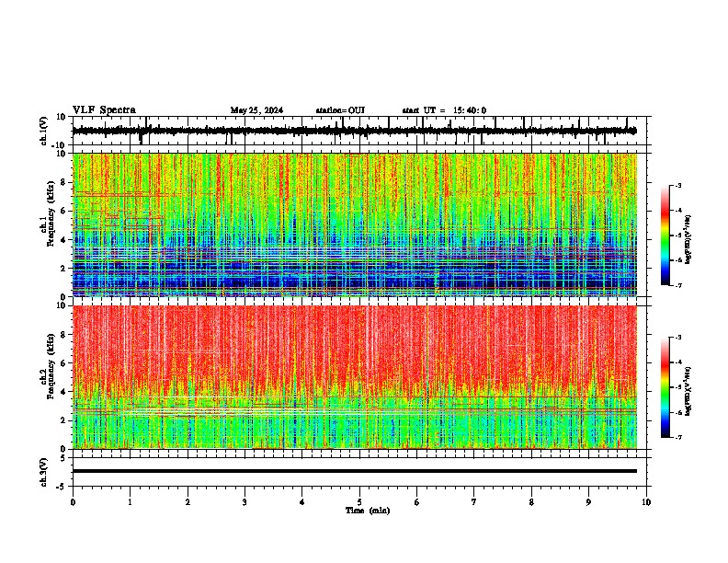Click time axis tick label '3'

click(245, 502)
